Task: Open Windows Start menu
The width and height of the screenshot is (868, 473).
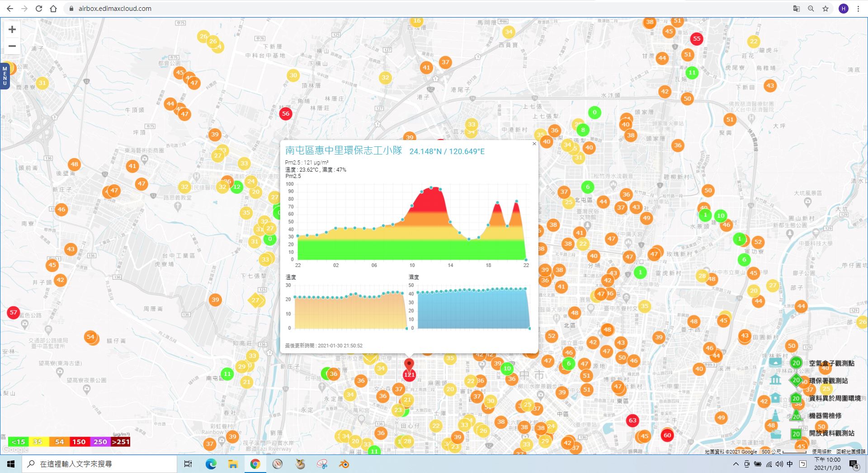Action: pos(11,464)
